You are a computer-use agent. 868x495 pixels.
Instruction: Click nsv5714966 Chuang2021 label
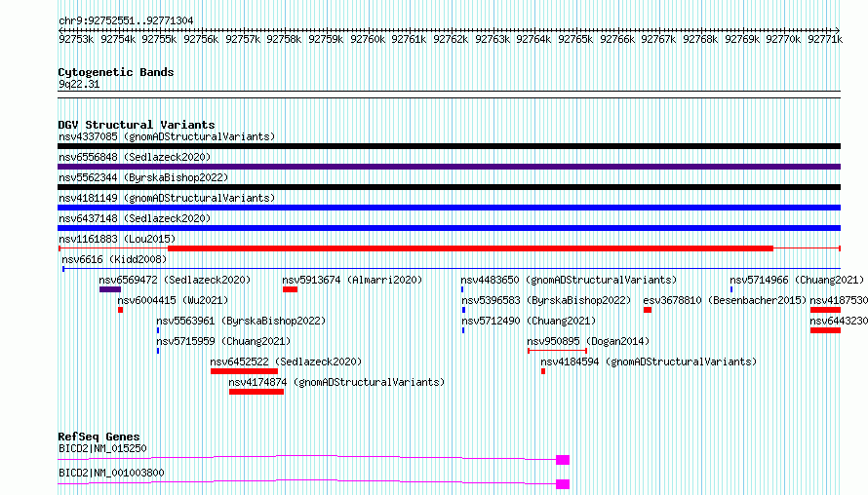click(797, 280)
